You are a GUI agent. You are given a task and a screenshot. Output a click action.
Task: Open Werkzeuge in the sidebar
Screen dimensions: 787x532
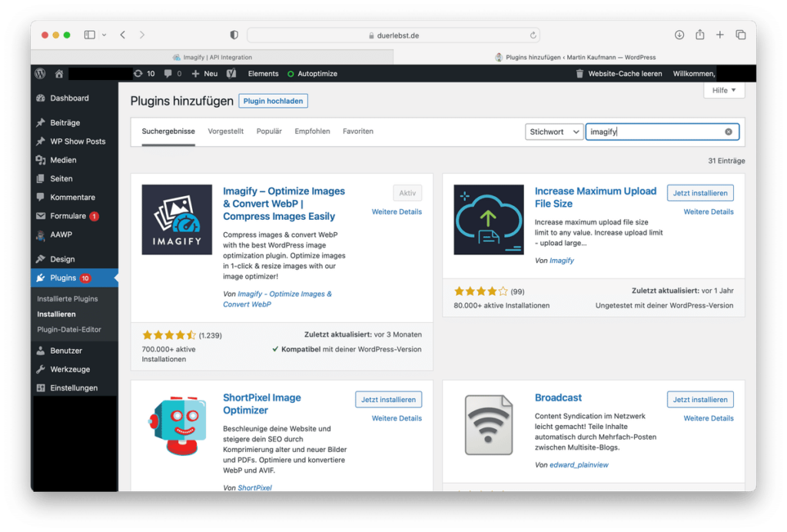(x=75, y=369)
